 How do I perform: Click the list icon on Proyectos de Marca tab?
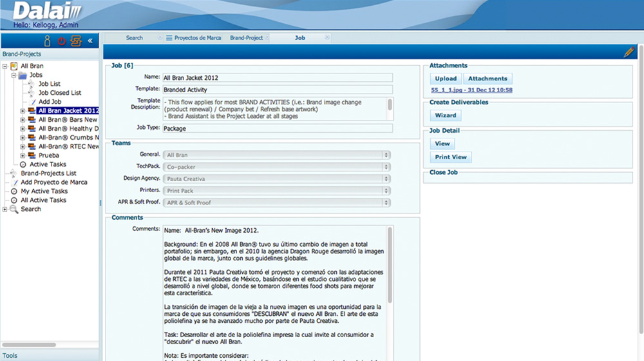pyautogui.click(x=169, y=38)
